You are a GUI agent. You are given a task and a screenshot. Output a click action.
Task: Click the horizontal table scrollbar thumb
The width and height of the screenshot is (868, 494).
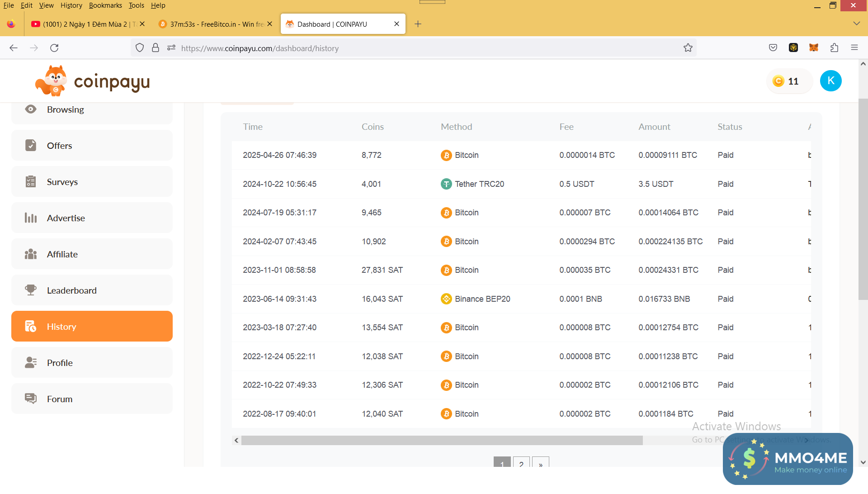442,440
